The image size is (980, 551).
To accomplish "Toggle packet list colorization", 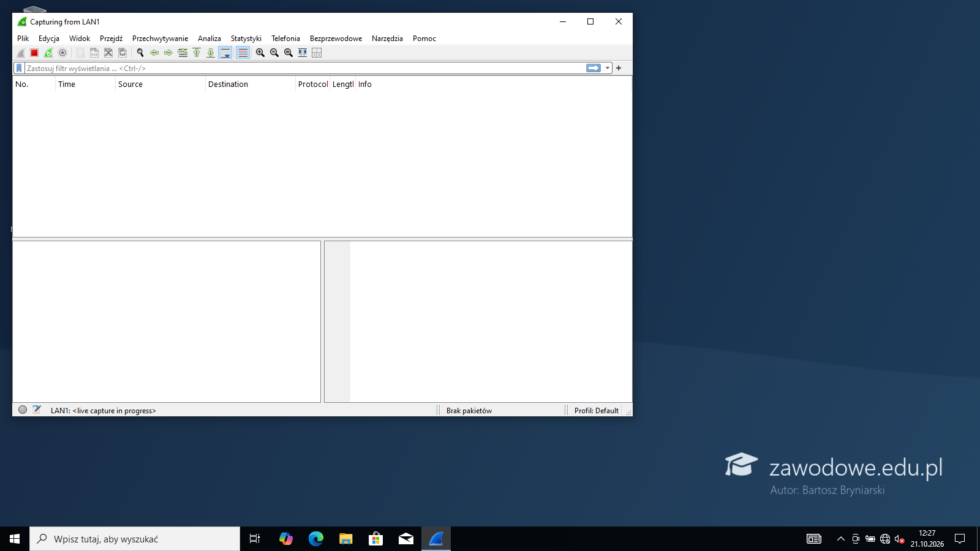I will [243, 53].
